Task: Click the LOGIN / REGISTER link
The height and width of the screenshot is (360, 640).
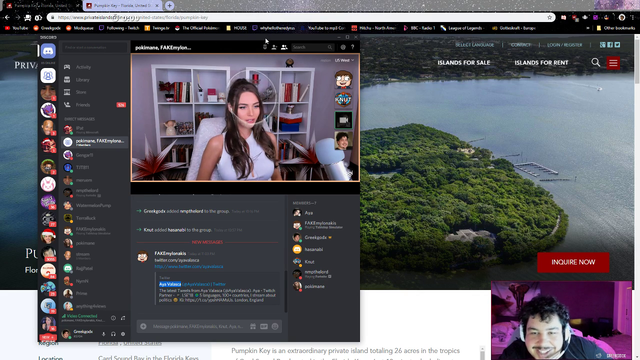Action: tap(564, 45)
